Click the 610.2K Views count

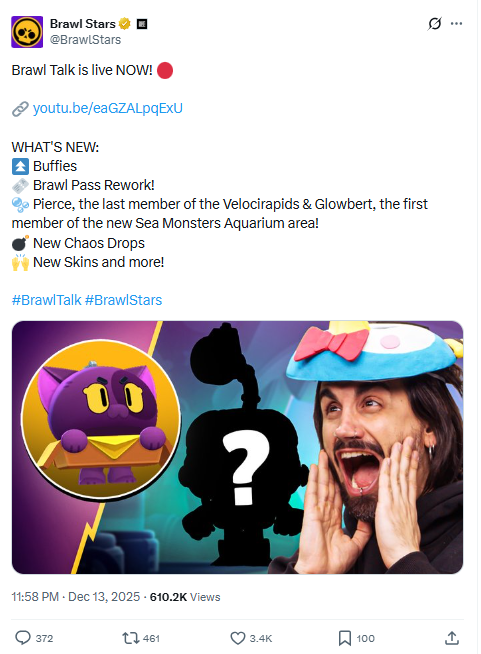pyautogui.click(x=185, y=597)
